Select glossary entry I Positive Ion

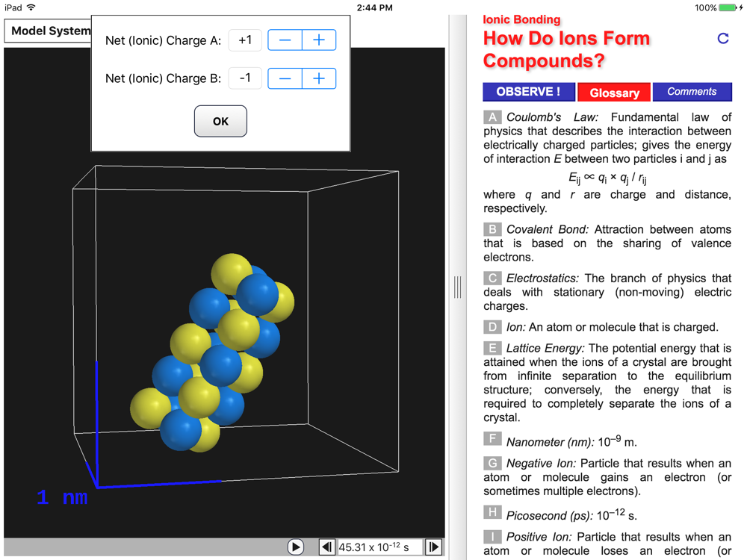[x=492, y=537]
